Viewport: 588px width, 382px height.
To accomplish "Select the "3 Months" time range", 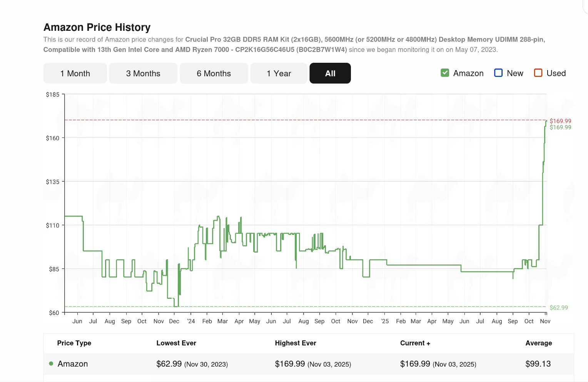I will pyautogui.click(x=143, y=73).
